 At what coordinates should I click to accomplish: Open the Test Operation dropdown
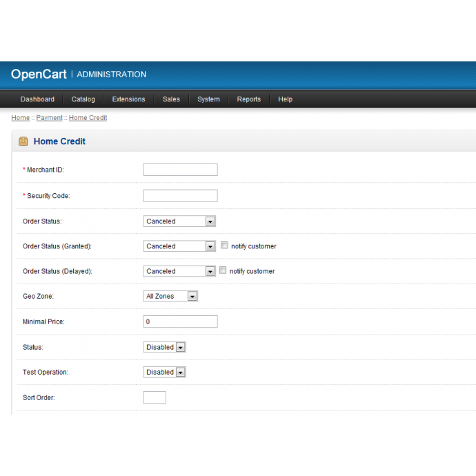tap(165, 372)
